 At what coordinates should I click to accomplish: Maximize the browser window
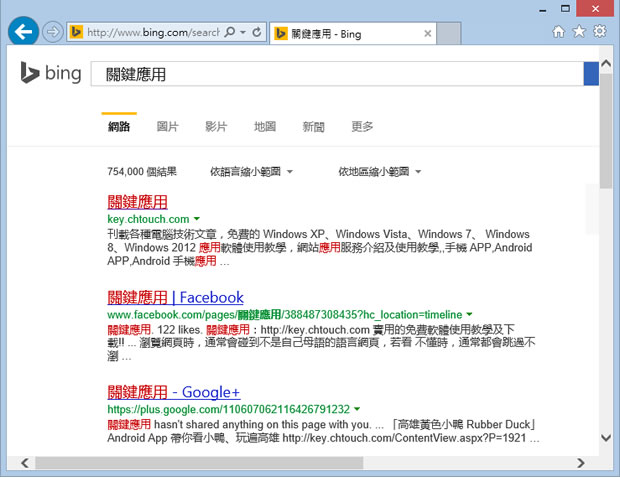coord(565,9)
